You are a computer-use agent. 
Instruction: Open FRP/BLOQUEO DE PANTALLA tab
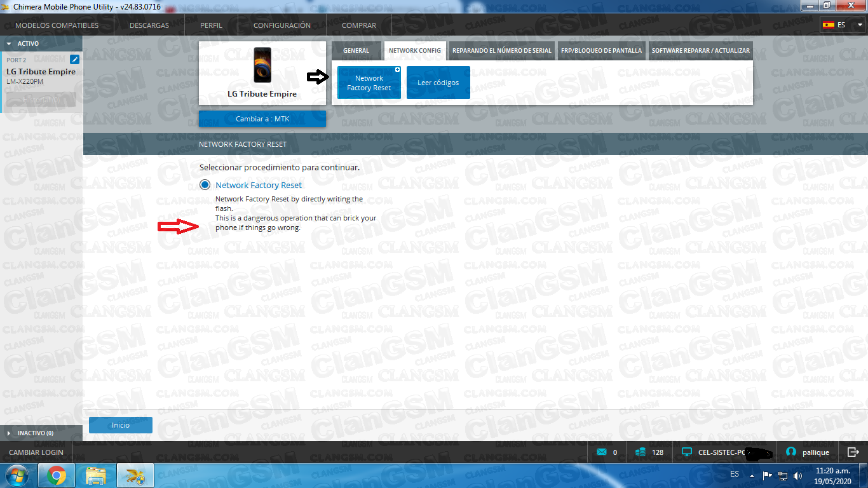602,51
